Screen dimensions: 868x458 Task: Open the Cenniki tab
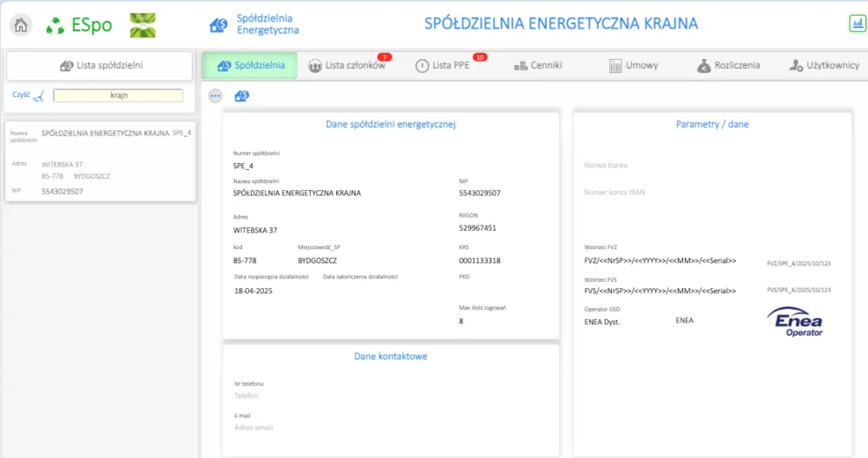(537, 65)
